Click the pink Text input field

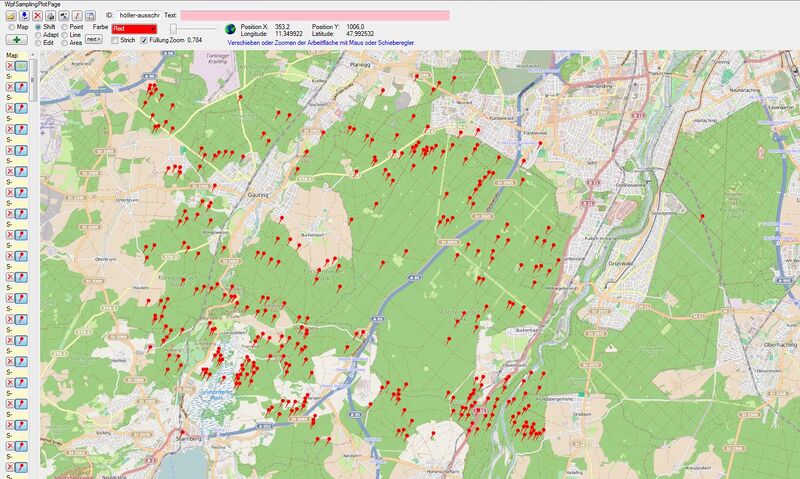coord(315,15)
